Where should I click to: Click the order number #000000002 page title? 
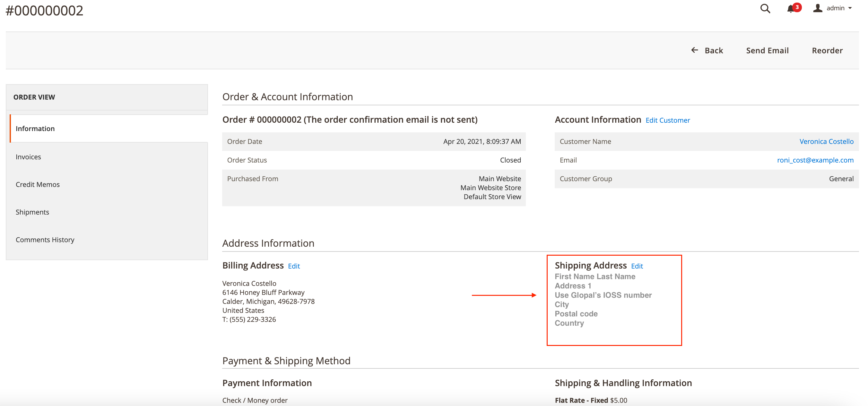45,11
